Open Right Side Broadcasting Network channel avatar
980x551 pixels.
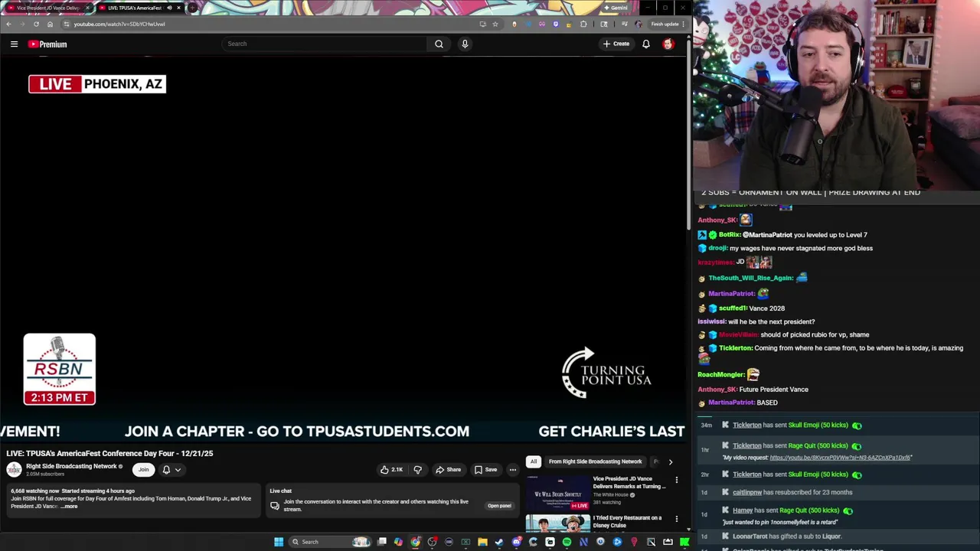(x=15, y=469)
